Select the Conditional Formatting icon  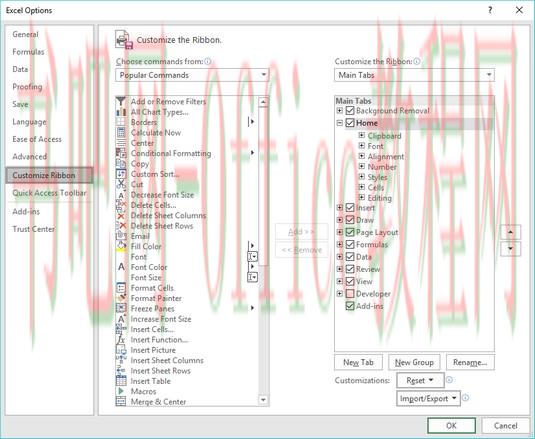coord(121,153)
